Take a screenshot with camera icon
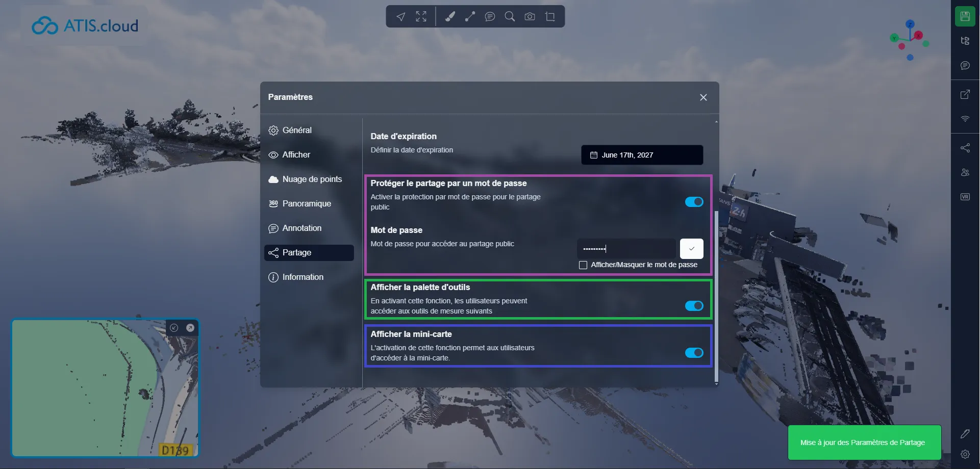980x469 pixels. coord(530,17)
